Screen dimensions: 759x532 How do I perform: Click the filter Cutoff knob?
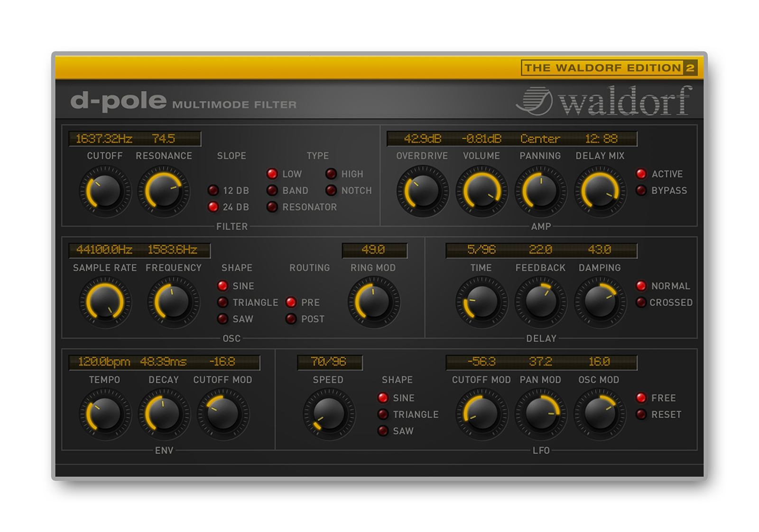104,192
